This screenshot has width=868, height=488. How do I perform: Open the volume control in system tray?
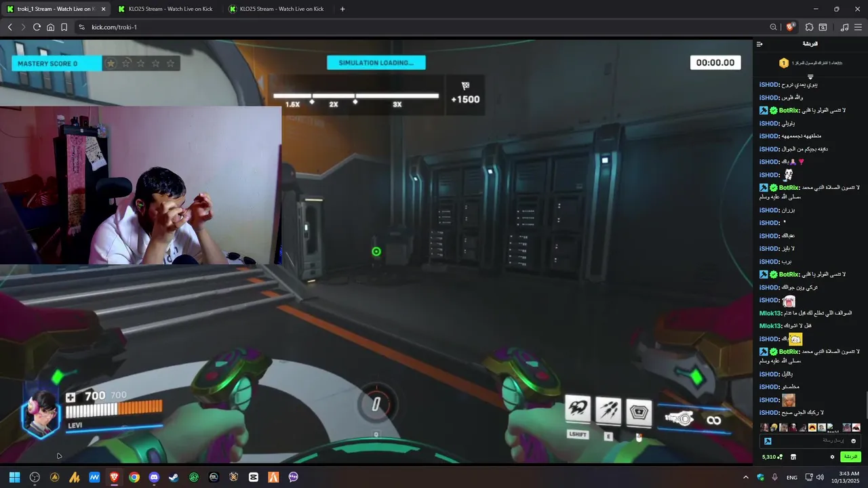click(x=820, y=477)
